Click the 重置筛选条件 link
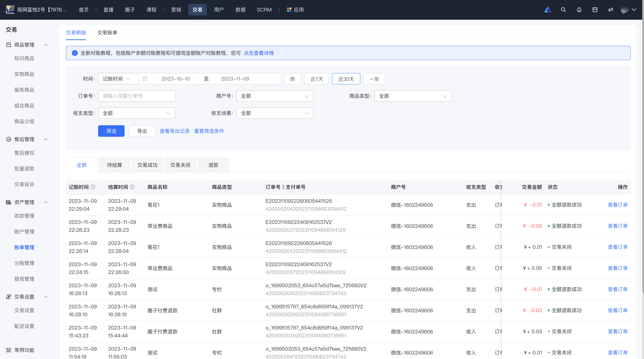 pyautogui.click(x=209, y=131)
